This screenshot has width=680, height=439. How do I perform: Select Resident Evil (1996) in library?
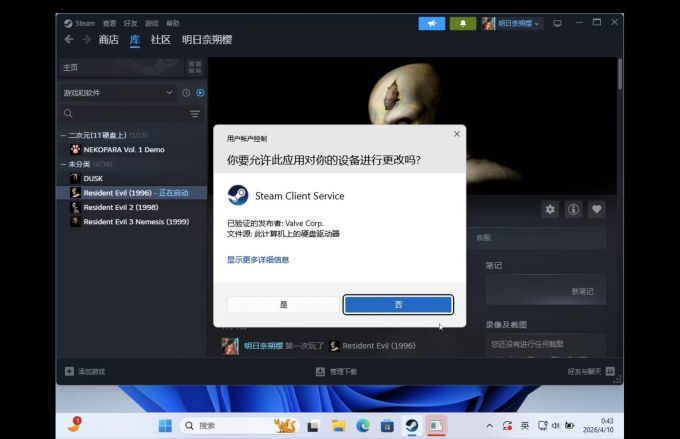pyautogui.click(x=131, y=193)
